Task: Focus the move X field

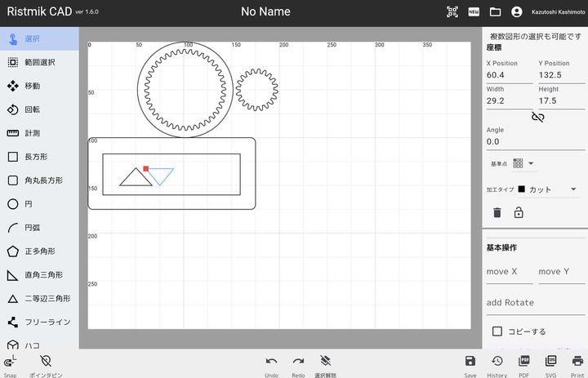Action: point(510,272)
